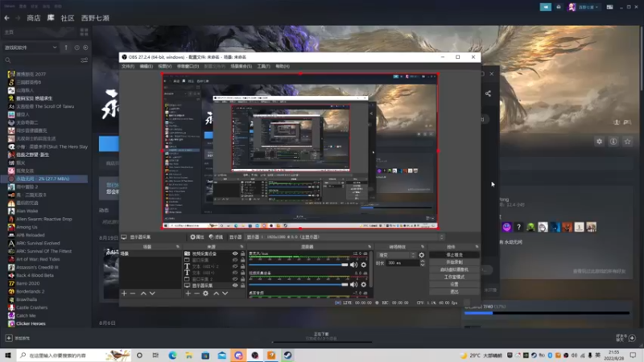The width and height of the screenshot is (644, 362).
Task: Open 设置 from OBS controls
Action: [454, 285]
